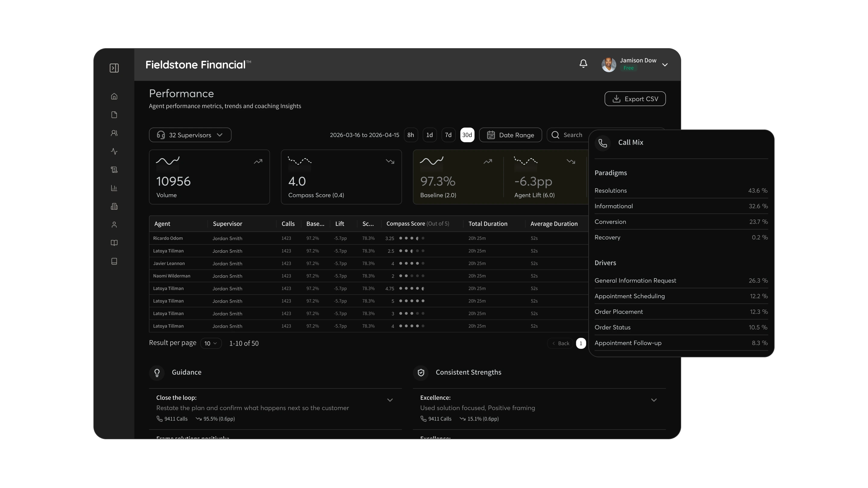868x488 pixels.
Task: Open the scroll script icon in sidebar
Action: click(x=114, y=170)
